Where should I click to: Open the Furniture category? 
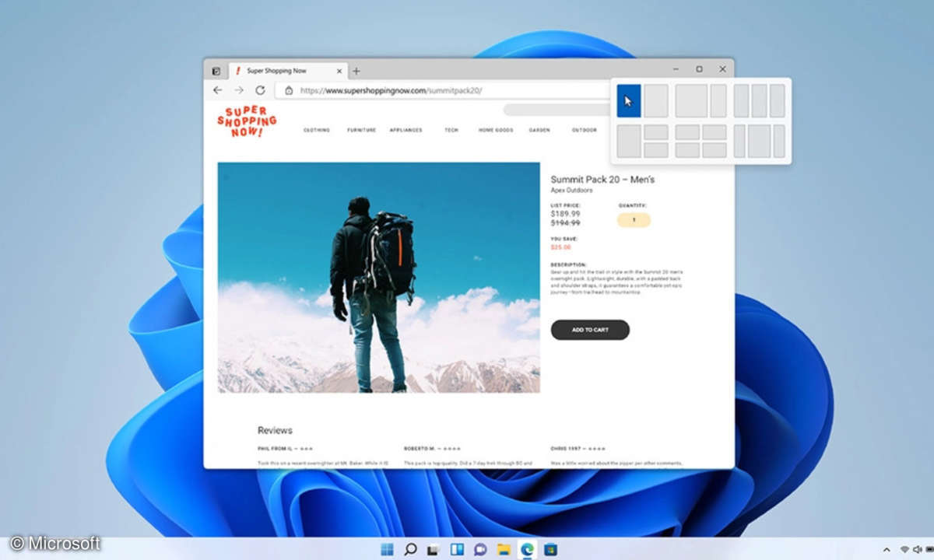pos(361,131)
